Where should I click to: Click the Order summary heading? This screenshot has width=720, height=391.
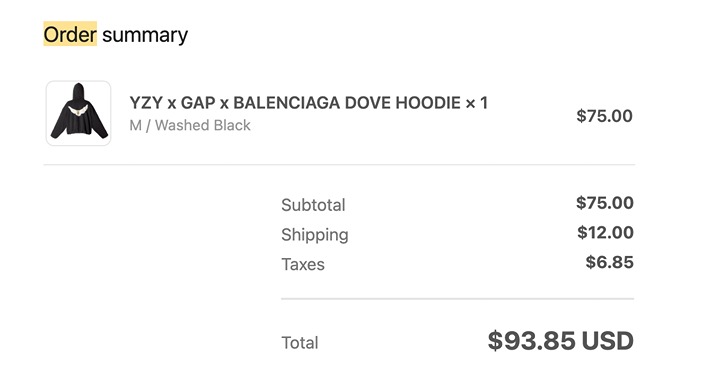pos(116,34)
